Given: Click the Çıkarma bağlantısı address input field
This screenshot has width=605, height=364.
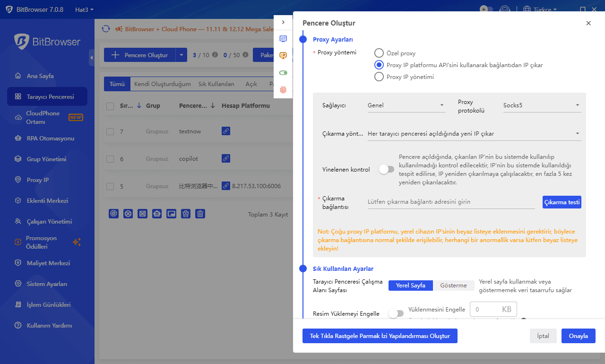Looking at the screenshot, I should click(x=450, y=202).
